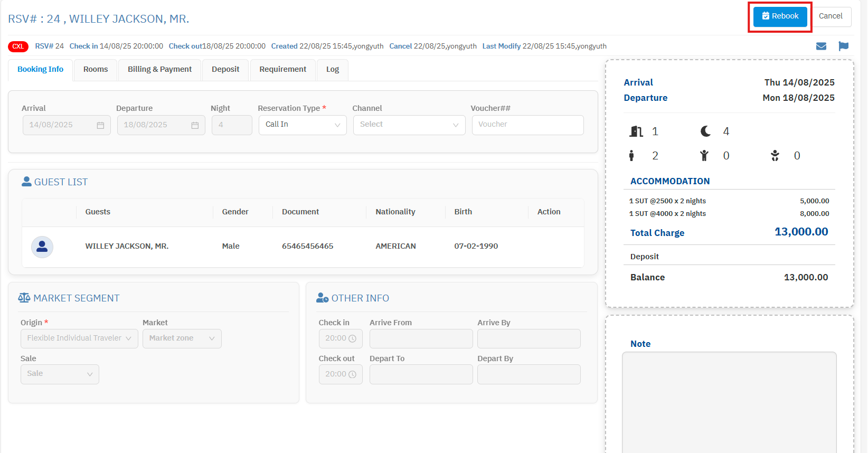This screenshot has width=868, height=453.
Task: Open the Billing & Payment tab
Action: (x=159, y=70)
